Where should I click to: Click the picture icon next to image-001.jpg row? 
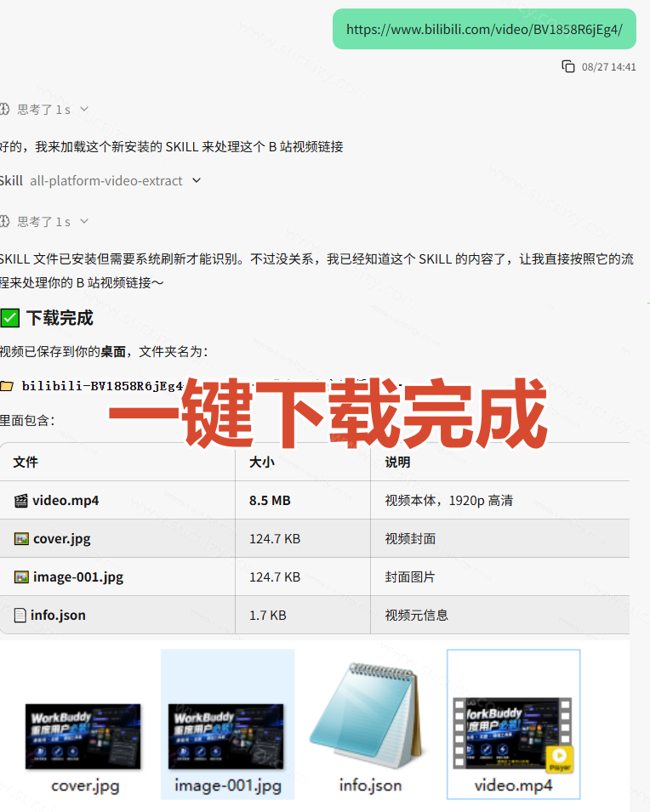pos(21,576)
